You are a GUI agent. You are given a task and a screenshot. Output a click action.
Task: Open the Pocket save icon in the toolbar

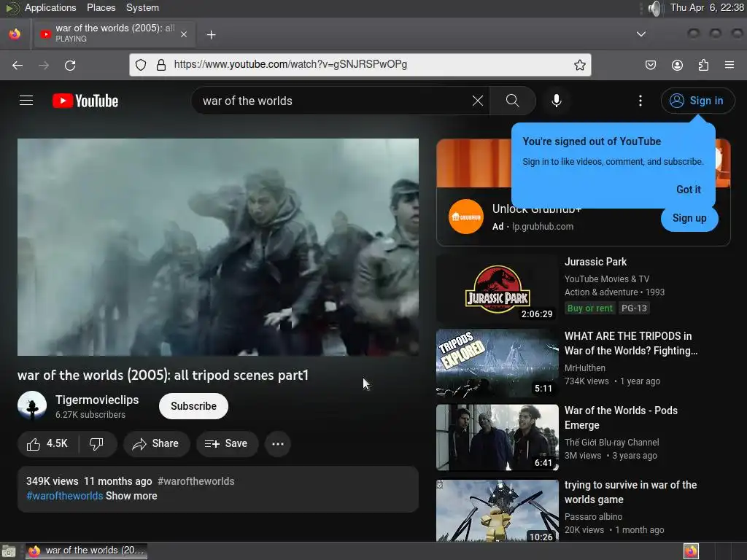pyautogui.click(x=650, y=65)
